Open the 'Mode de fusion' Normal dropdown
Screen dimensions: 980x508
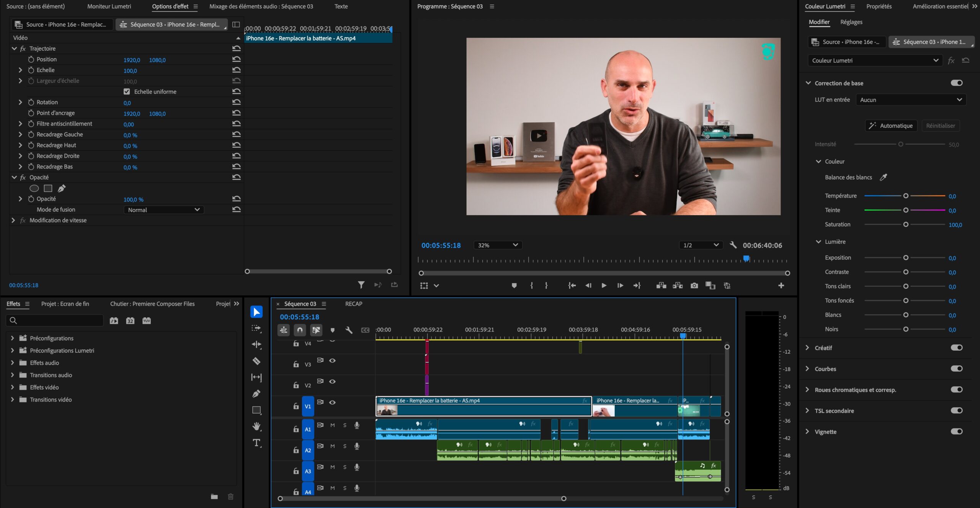coord(163,210)
